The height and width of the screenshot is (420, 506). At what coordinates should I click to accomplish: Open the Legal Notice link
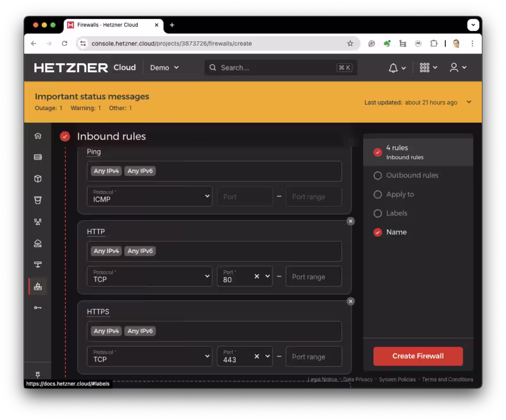322,379
